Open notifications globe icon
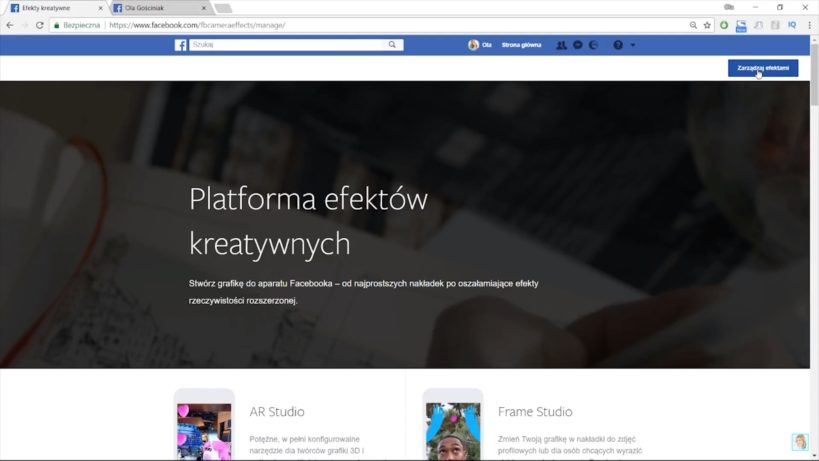The width and height of the screenshot is (819, 461). [593, 45]
